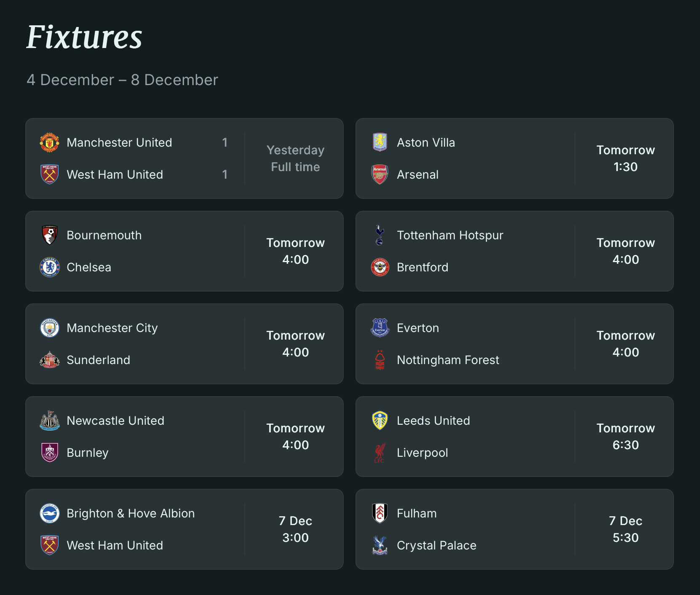Click the Manchester City club crest

[50, 328]
